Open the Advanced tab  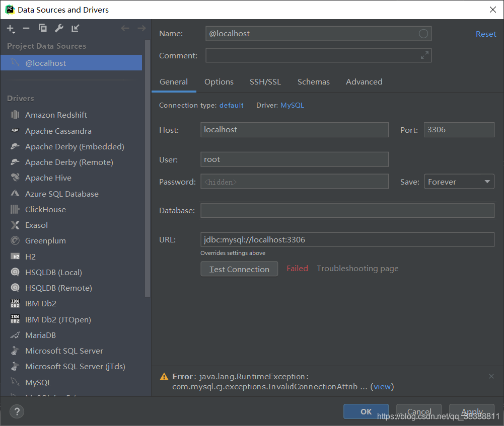(x=364, y=82)
